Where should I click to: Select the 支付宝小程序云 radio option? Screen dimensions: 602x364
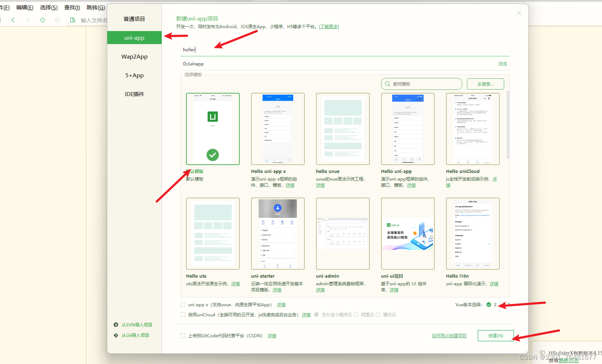(316, 315)
